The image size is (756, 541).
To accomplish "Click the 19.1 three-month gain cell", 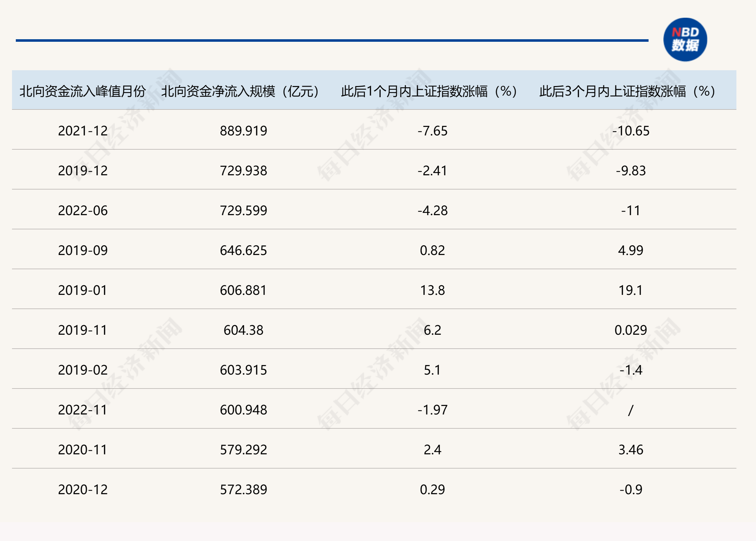I will tap(630, 290).
